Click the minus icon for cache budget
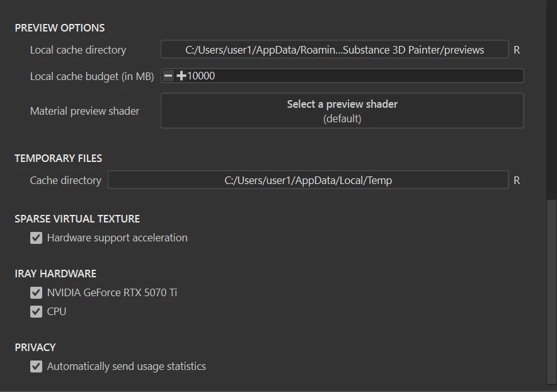This screenshot has width=557, height=392. [168, 76]
